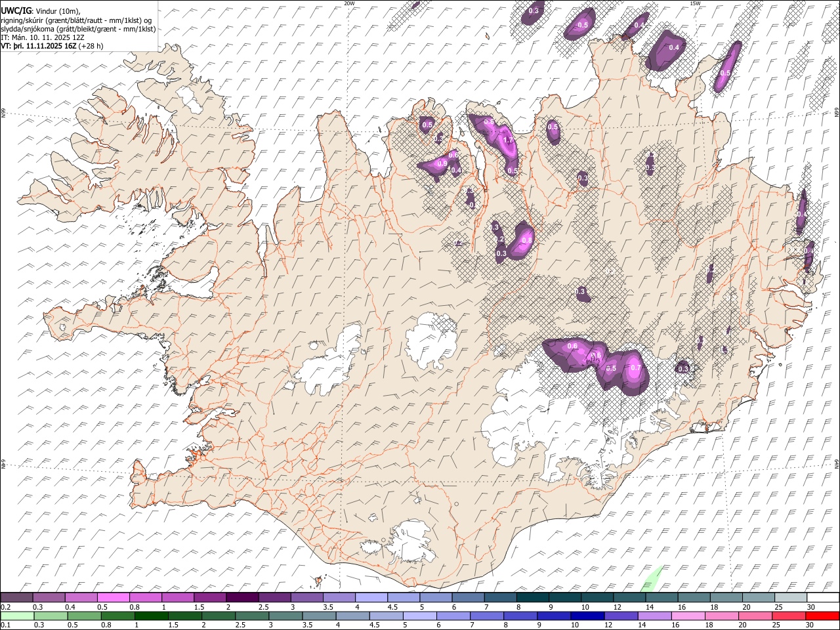Click the "UWC/IG" title in the info box
Screen dimensions: 840x630
[x=16, y=11]
